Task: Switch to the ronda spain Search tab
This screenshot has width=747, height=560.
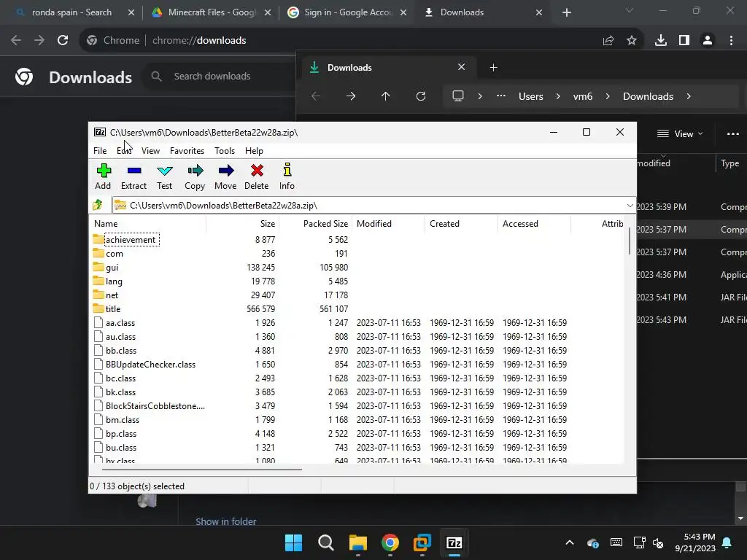Action: 71,12
